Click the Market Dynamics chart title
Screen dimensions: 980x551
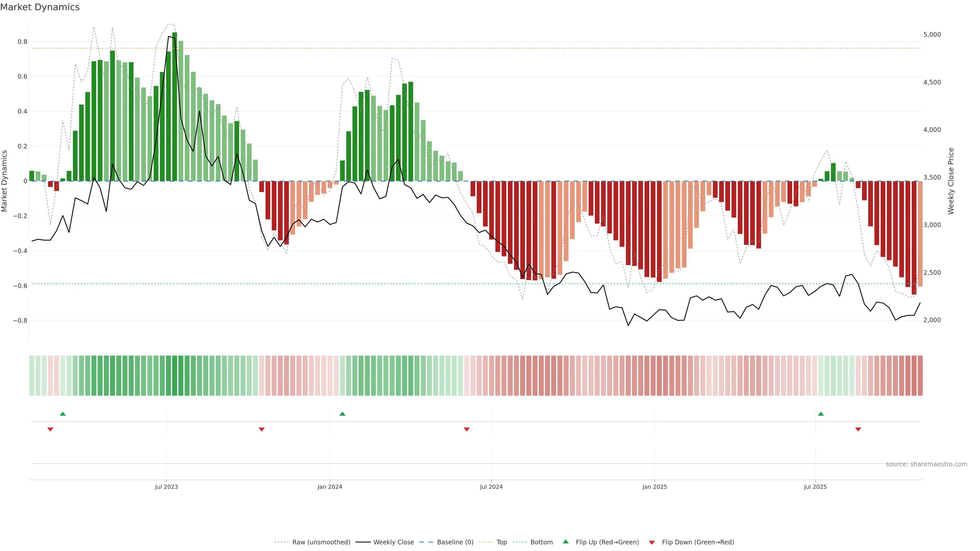40,7
